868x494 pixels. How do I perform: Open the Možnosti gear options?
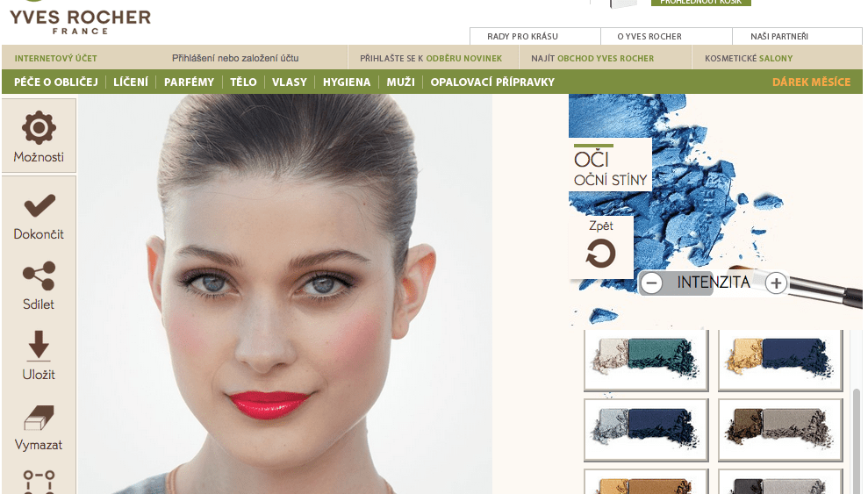(39, 135)
